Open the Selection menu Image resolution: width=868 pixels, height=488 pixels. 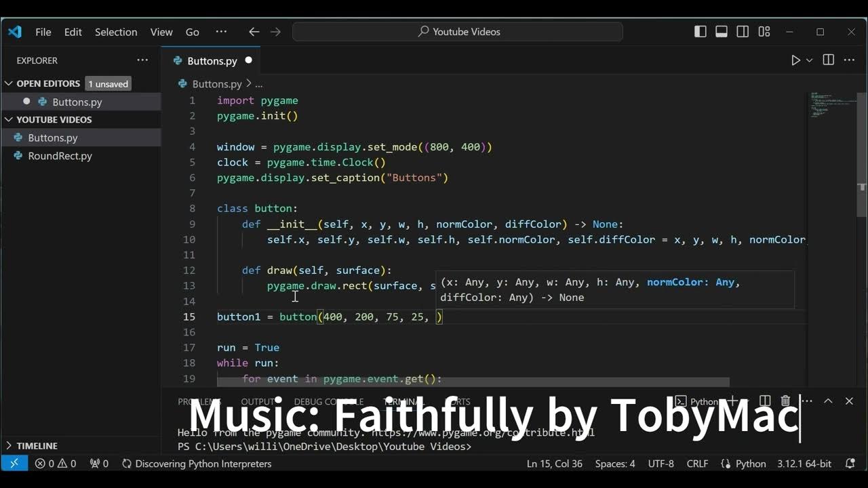116,32
